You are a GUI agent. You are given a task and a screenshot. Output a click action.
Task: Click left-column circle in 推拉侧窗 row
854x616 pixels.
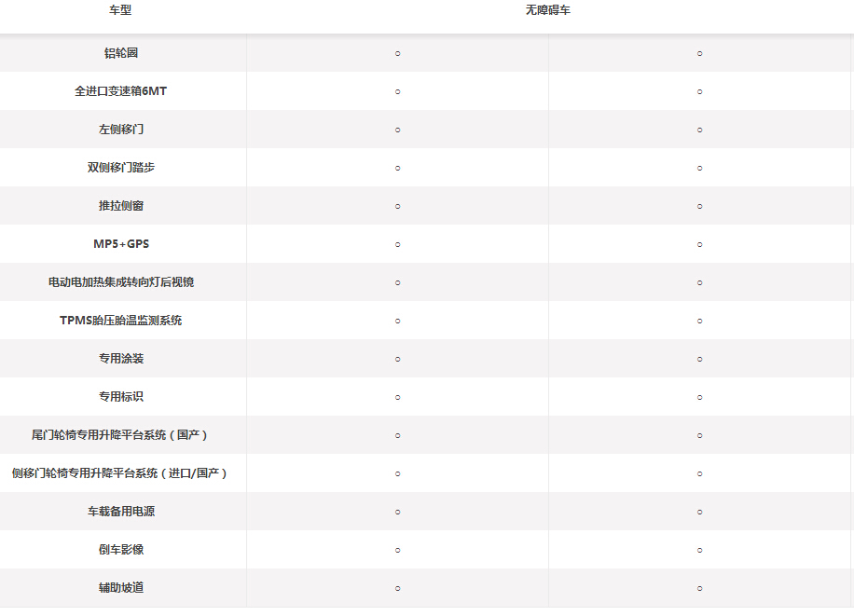pyautogui.click(x=397, y=206)
